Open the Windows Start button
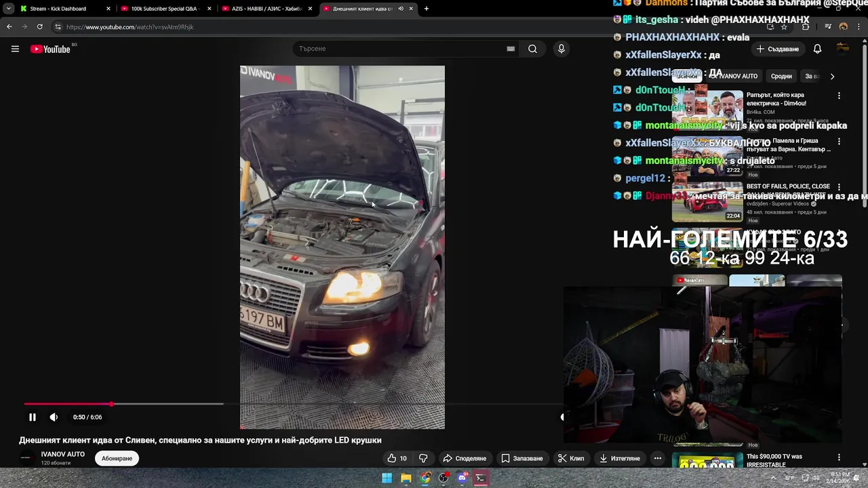 click(387, 479)
